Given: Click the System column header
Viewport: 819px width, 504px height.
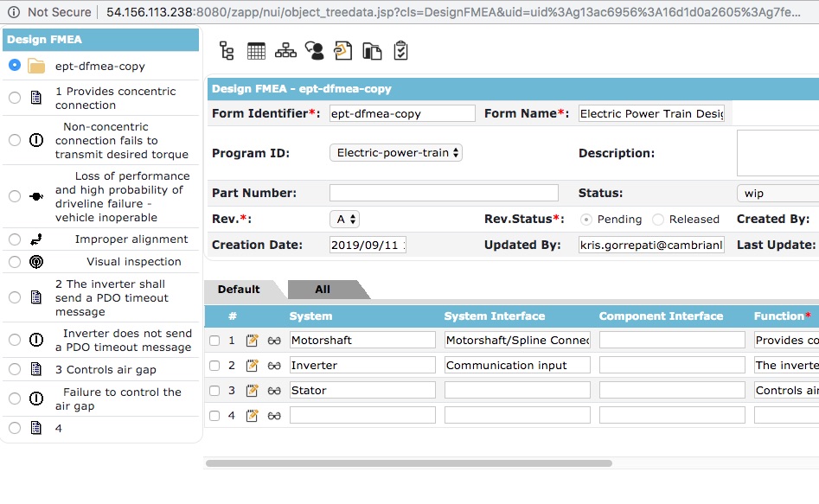Looking at the screenshot, I should pyautogui.click(x=310, y=316).
